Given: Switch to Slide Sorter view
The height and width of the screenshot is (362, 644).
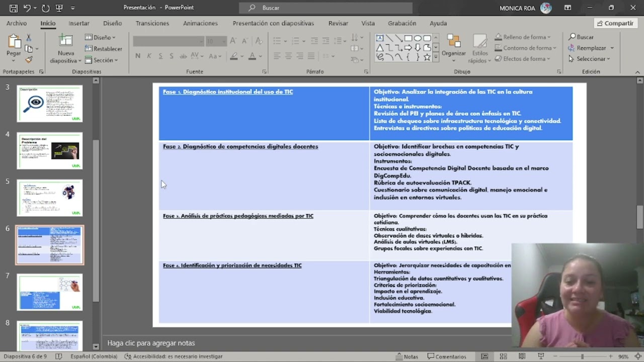Looking at the screenshot, I should (x=504, y=356).
